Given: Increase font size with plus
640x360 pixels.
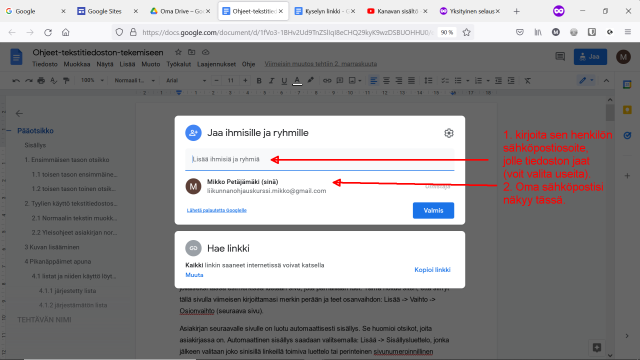Looking at the screenshot, I should point(245,81).
